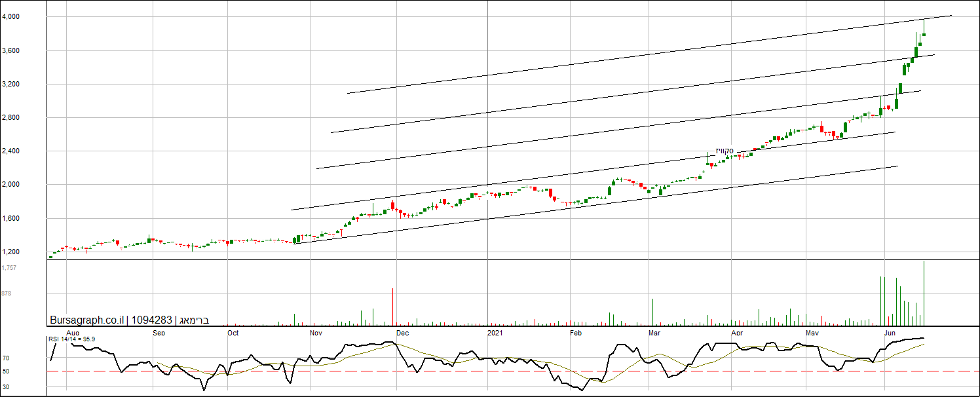Click the RSI 14/14 = 95.9 label
Viewport: 980px width, 397px height.
click(71, 339)
